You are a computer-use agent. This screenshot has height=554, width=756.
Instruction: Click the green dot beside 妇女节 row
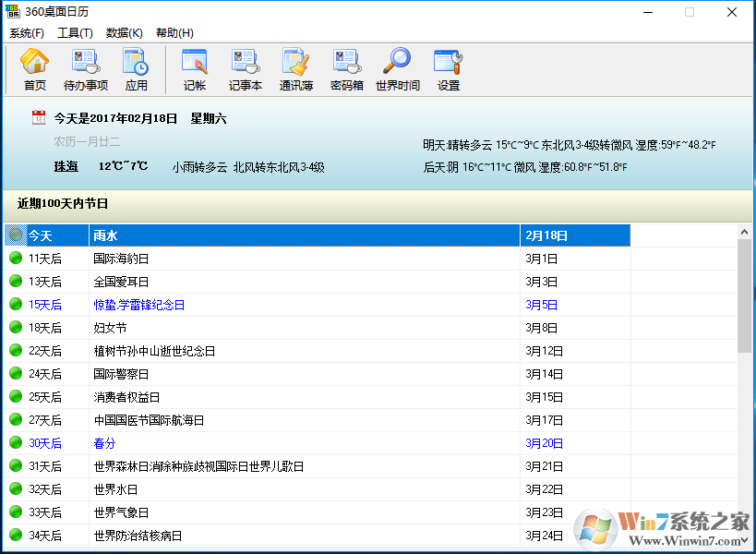(16, 328)
